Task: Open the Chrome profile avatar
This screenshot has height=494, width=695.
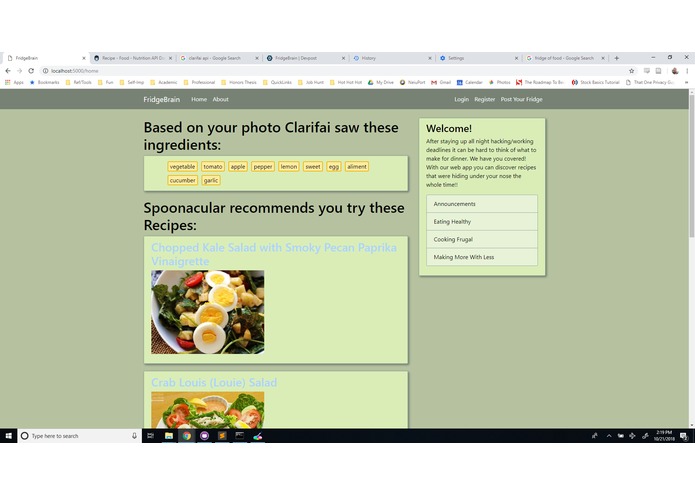Action: pos(675,71)
